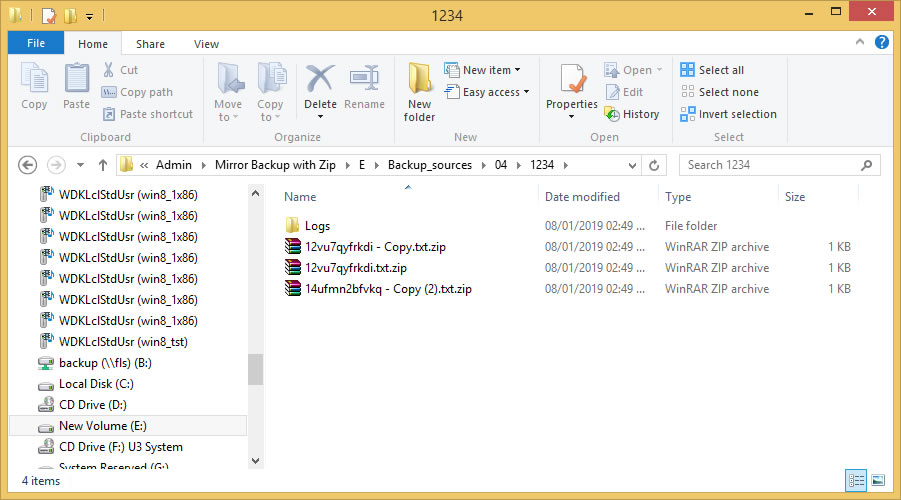Switch to the Share ribbon tab
Image resolution: width=901 pixels, height=500 pixels.
coord(151,44)
